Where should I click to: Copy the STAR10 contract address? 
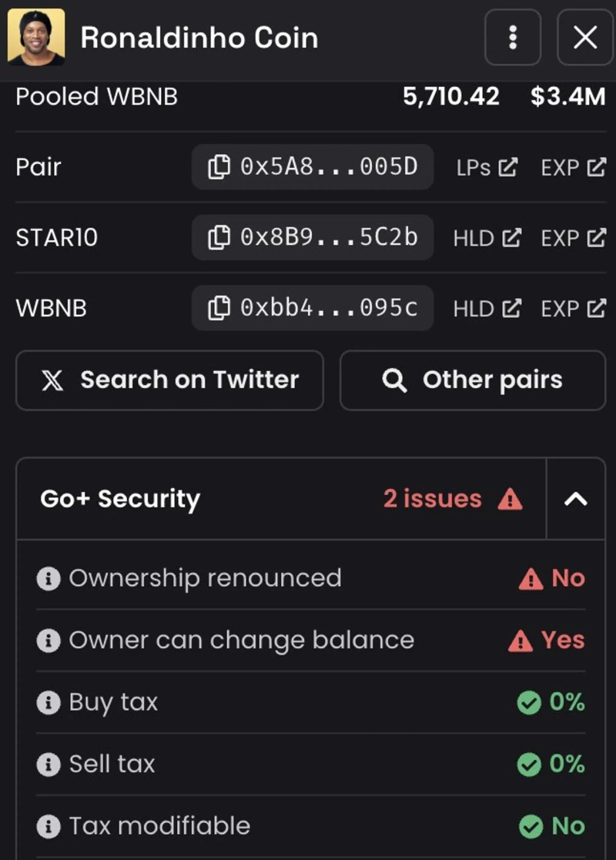(x=313, y=238)
